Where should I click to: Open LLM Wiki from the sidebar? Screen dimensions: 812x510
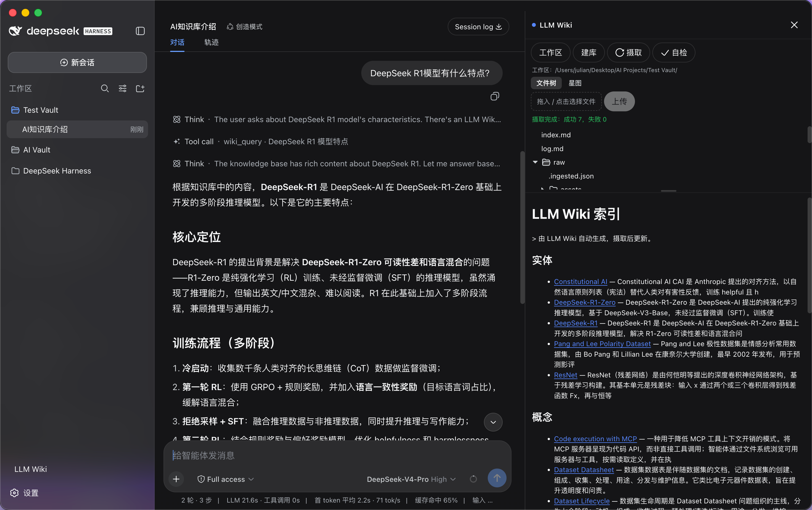pyautogui.click(x=31, y=469)
